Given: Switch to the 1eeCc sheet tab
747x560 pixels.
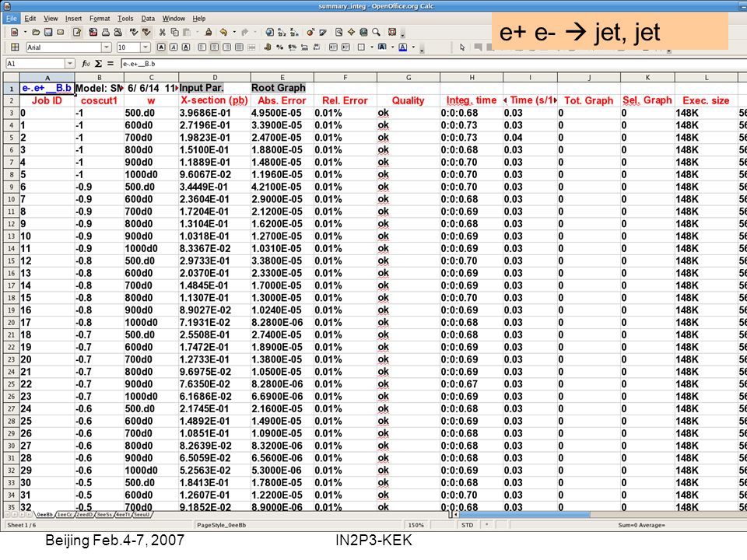Looking at the screenshot, I should 65,514.
